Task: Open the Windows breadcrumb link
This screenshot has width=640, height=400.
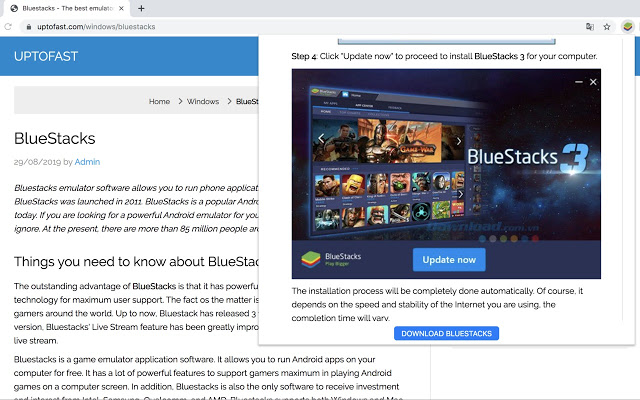Action: pos(203,102)
